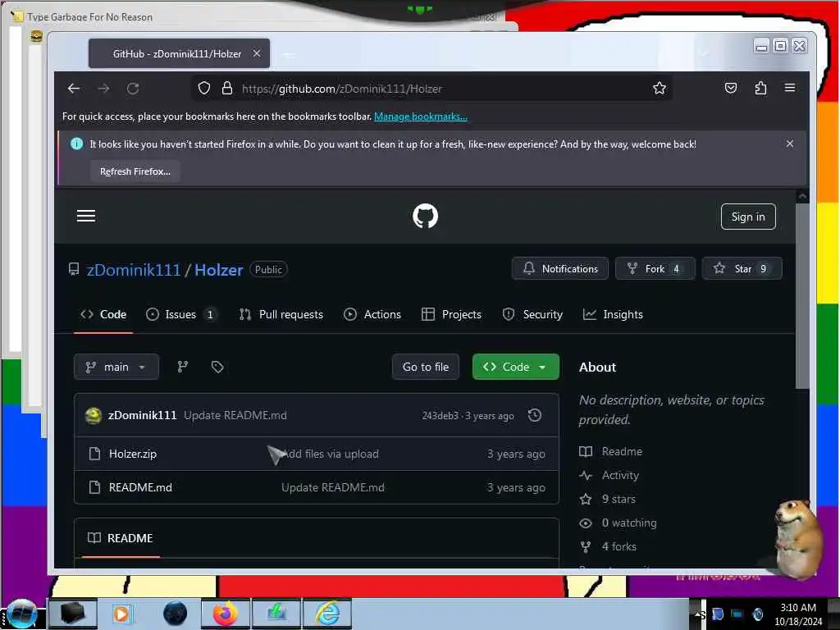This screenshot has width=840, height=630.
Task: Click the GitHub Octocat logo
Action: pyautogui.click(x=426, y=216)
